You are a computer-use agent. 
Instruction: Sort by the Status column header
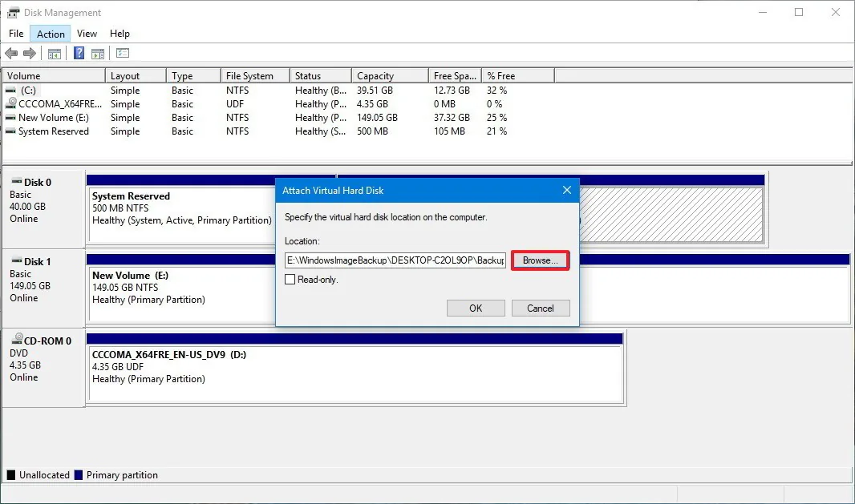321,76
